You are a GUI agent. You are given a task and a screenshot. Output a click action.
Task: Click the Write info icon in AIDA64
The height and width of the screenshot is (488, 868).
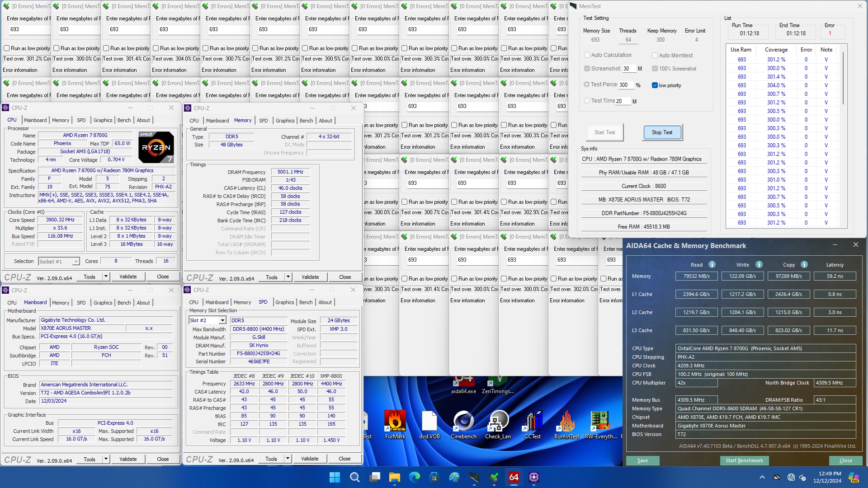[x=759, y=265]
